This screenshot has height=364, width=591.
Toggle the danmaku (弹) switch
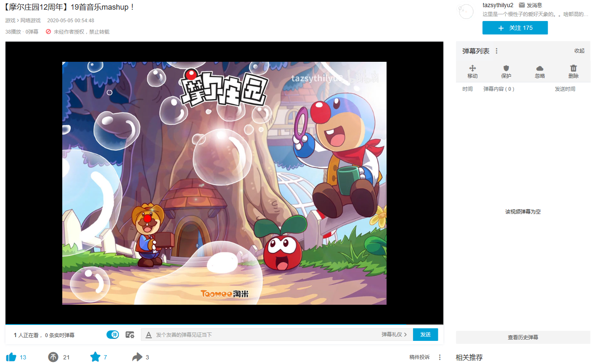[x=113, y=335]
